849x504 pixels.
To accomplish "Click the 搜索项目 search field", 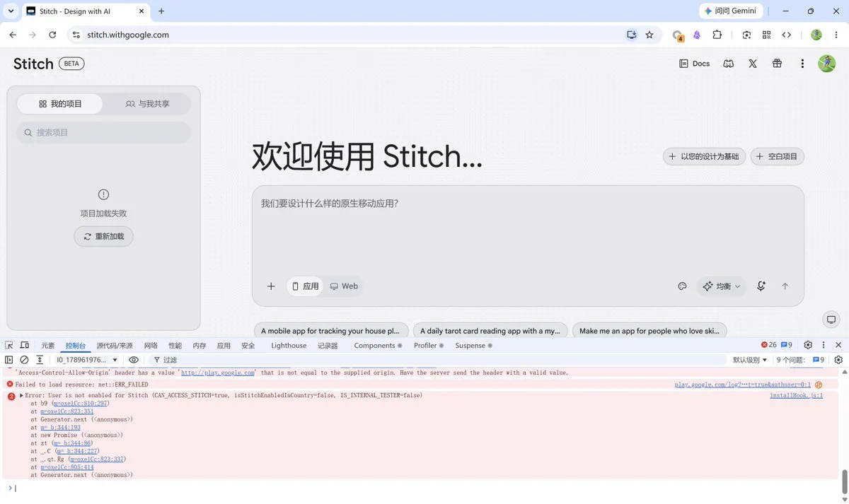I will (103, 132).
